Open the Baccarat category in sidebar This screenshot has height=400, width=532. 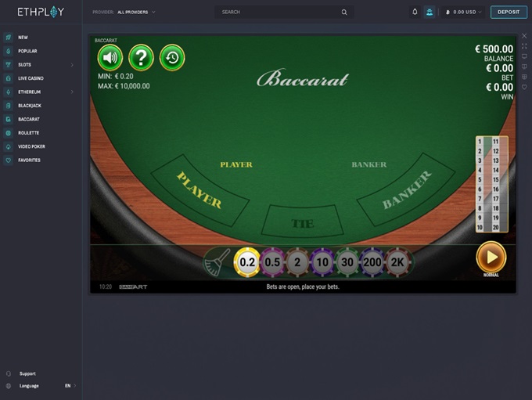[28, 119]
